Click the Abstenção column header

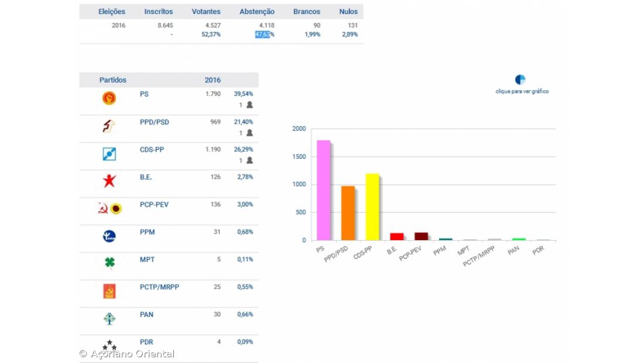pos(256,12)
